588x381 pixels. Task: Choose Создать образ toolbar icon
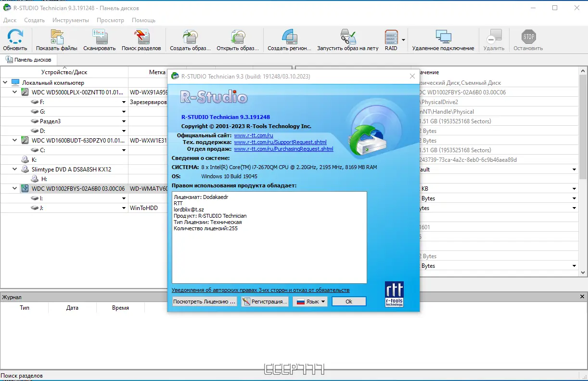(x=191, y=37)
